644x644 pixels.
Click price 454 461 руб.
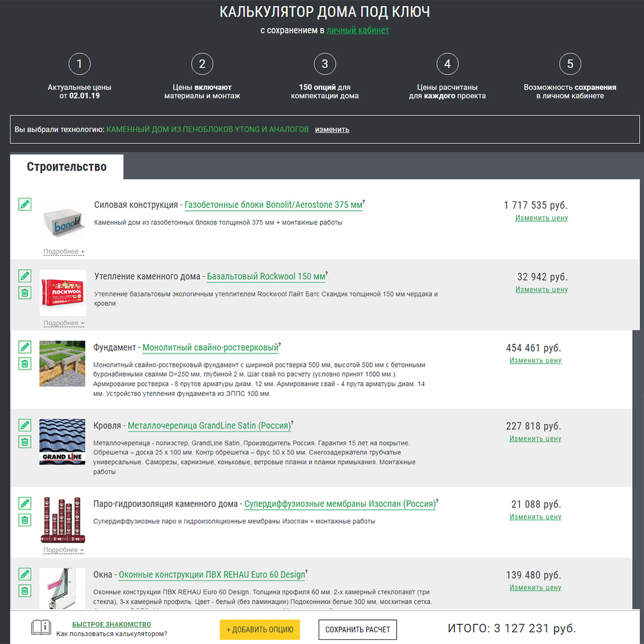point(533,348)
